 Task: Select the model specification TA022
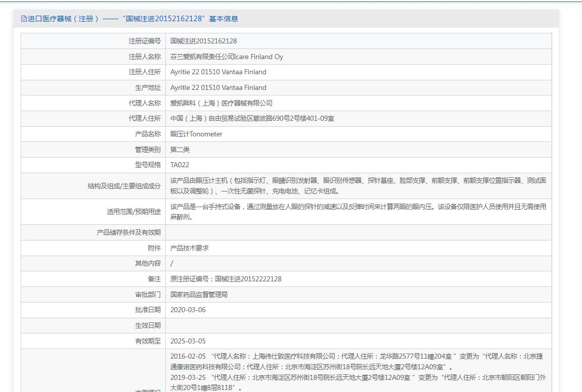[x=180, y=165]
